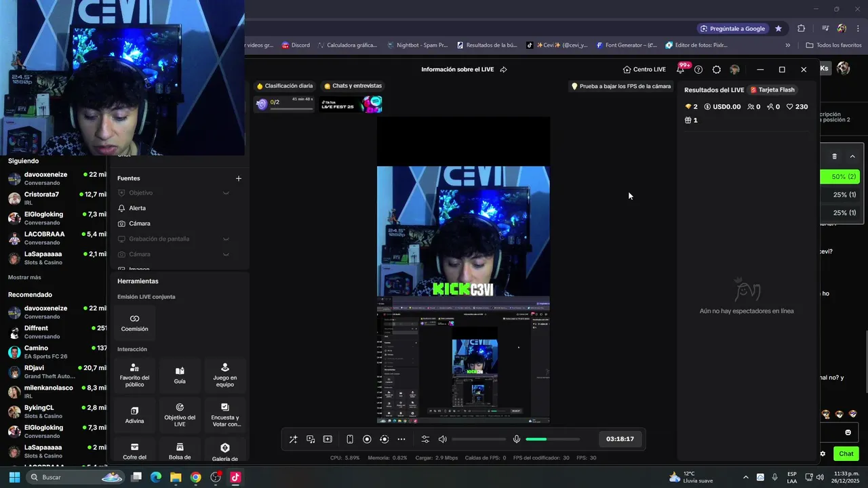Switch to mobile portrait layout icon
The image size is (868, 488).
(x=350, y=439)
